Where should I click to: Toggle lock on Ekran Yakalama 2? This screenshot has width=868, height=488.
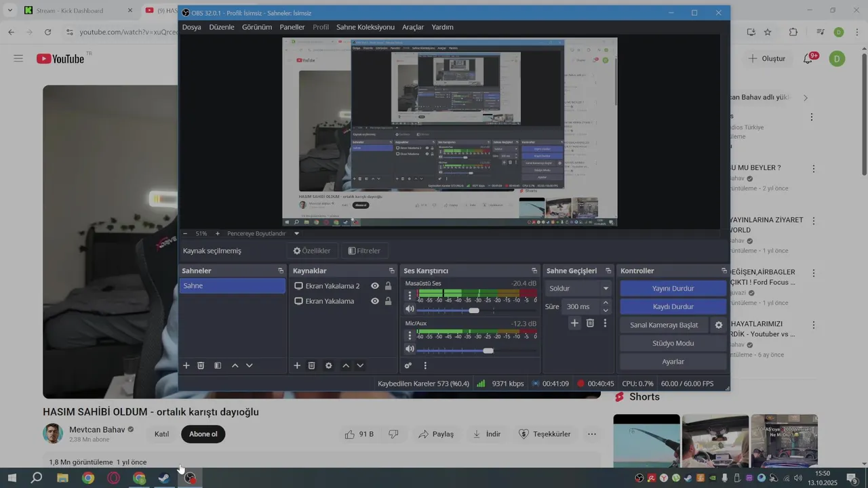point(388,286)
